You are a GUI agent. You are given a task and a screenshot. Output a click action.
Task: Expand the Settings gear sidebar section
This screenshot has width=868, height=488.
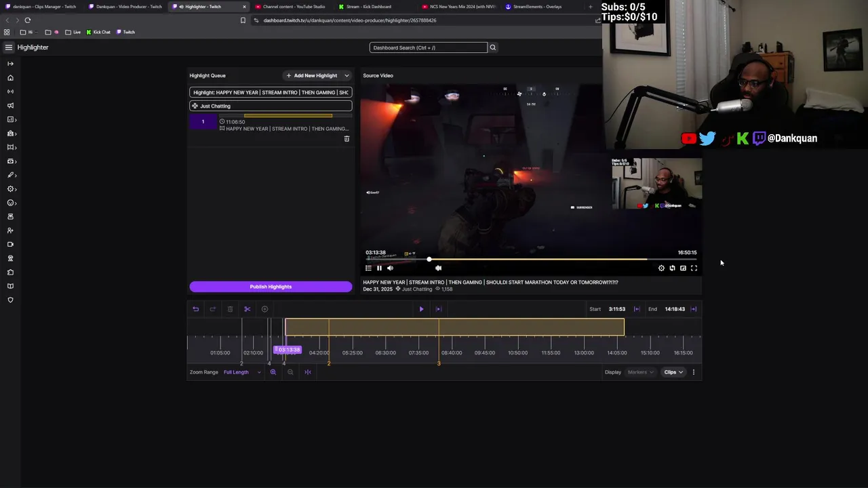coord(11,189)
